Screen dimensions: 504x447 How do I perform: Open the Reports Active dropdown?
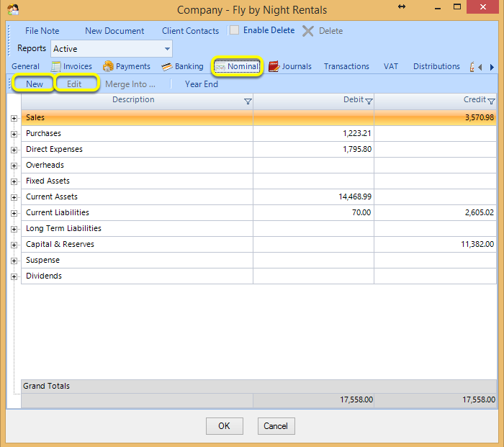(x=111, y=49)
